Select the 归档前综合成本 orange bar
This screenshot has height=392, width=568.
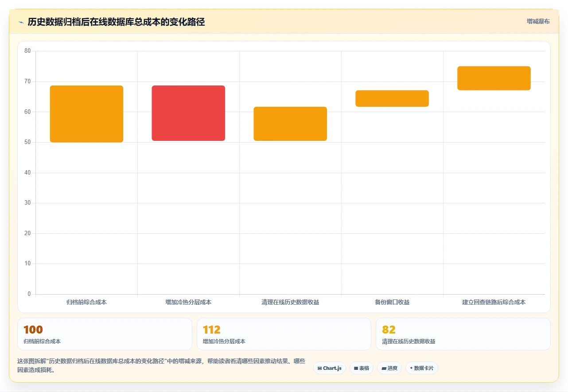tap(86, 114)
